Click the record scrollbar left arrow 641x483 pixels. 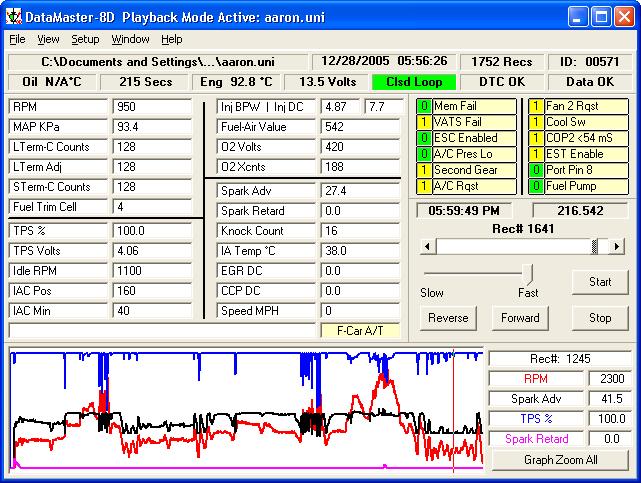(x=425, y=246)
